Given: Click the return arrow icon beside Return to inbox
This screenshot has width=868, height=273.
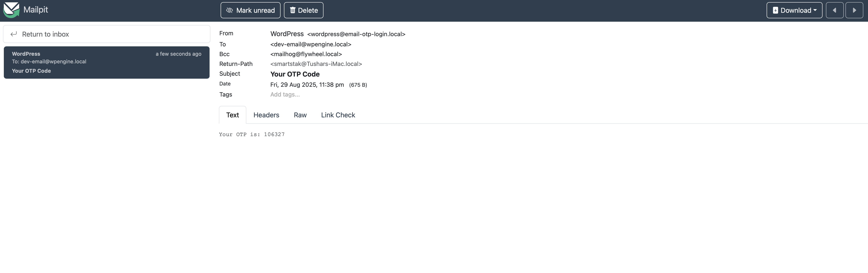Looking at the screenshot, I should 14,34.
